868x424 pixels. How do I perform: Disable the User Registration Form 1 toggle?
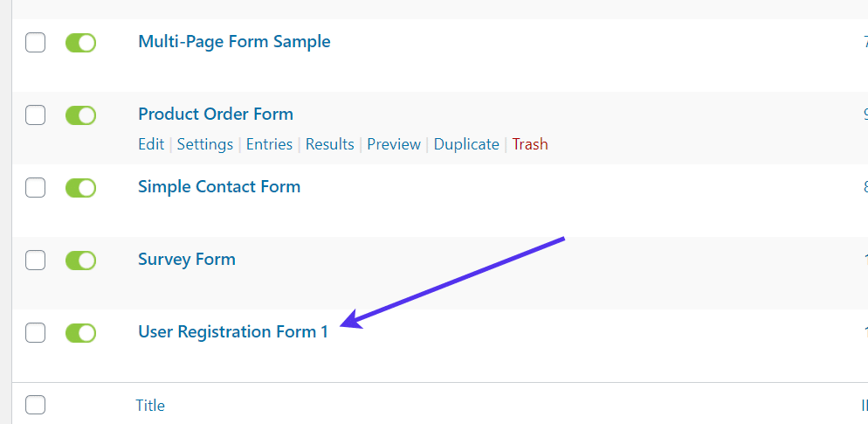80,333
